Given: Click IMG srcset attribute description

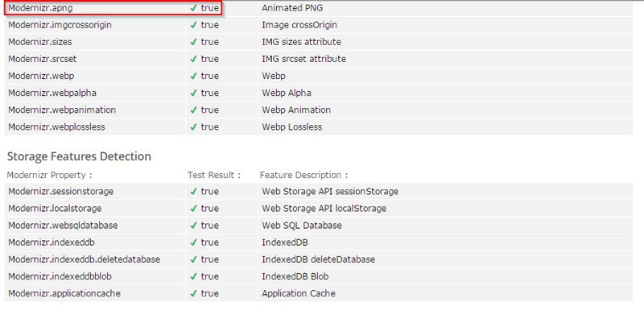Looking at the screenshot, I should (304, 59).
